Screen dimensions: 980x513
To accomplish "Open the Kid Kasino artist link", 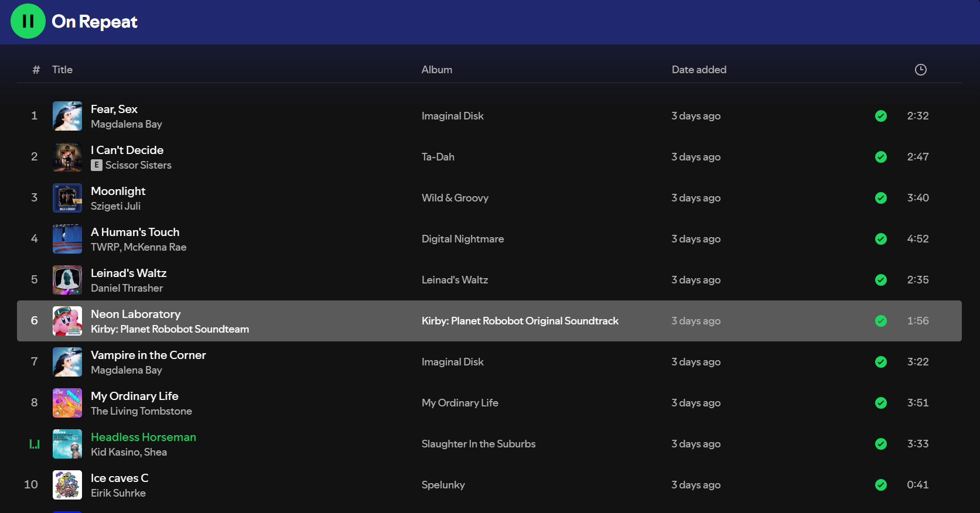I will point(115,452).
